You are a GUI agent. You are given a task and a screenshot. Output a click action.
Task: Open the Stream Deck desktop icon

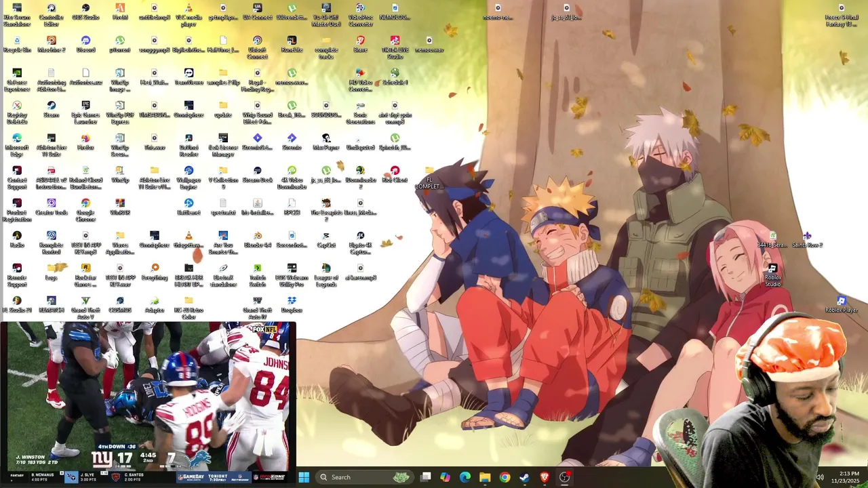pos(257,175)
